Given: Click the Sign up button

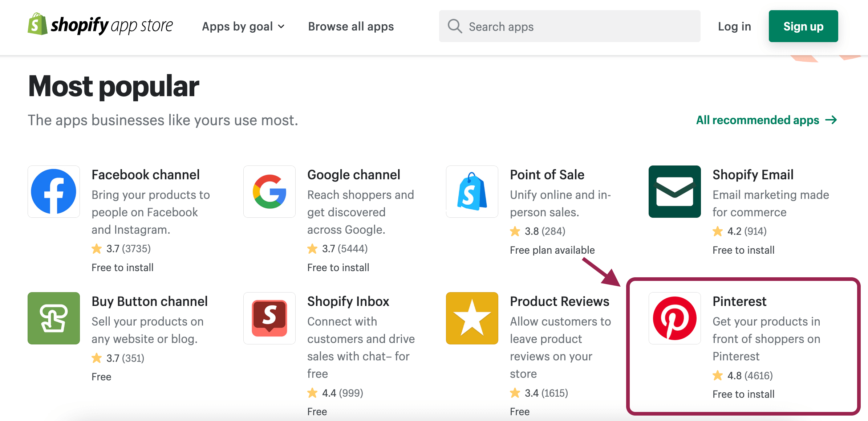Looking at the screenshot, I should click(803, 26).
